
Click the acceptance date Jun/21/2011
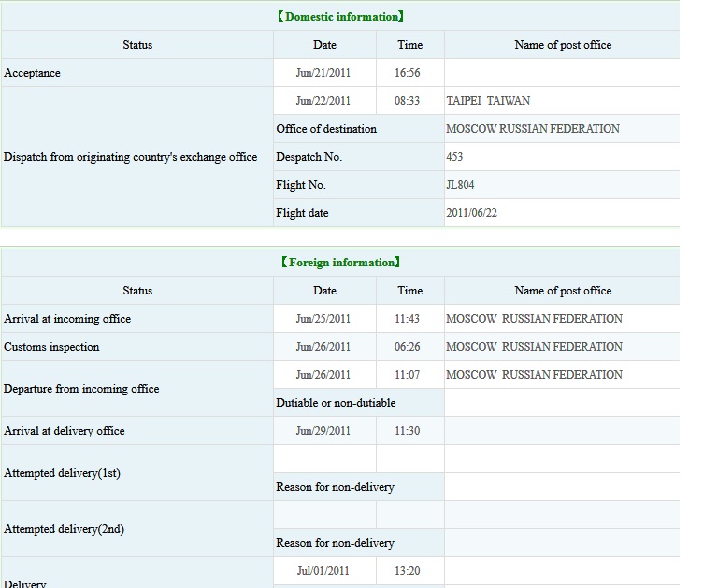[x=323, y=73]
